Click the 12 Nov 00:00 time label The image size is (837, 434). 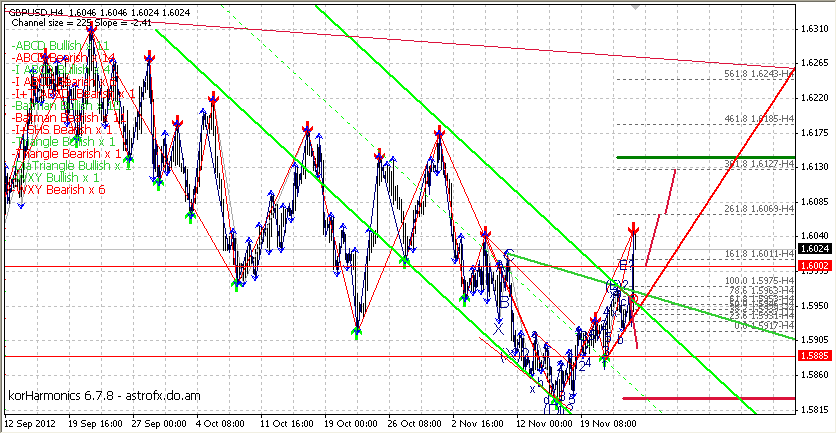[543, 424]
